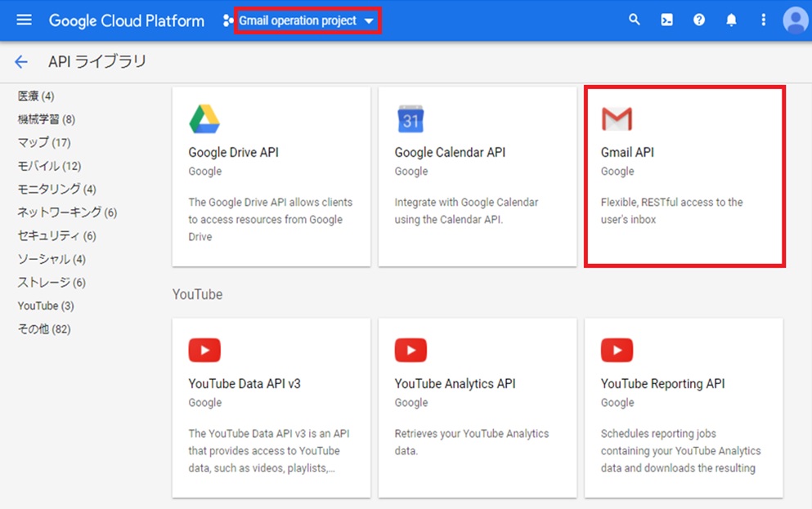
Task: Click the Google Calendar 31 icon
Action: pyautogui.click(x=410, y=119)
